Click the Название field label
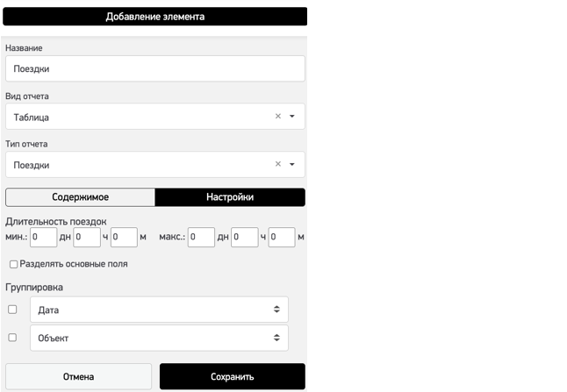Viewport: 567px width, 392px height. click(24, 48)
